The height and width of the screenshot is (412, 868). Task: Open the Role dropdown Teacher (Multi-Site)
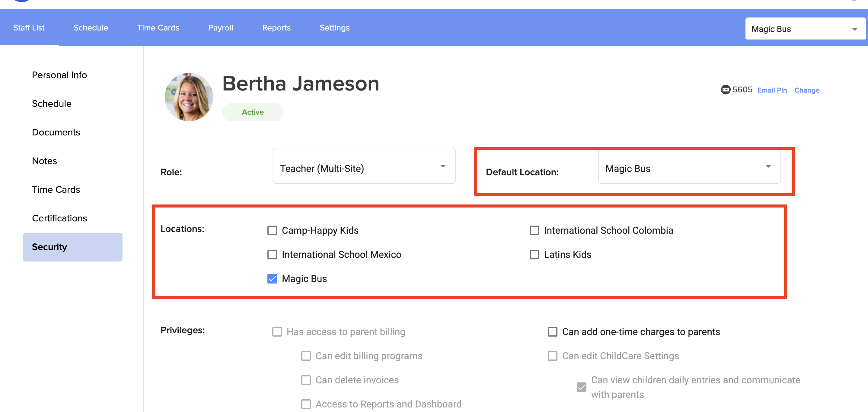point(364,166)
